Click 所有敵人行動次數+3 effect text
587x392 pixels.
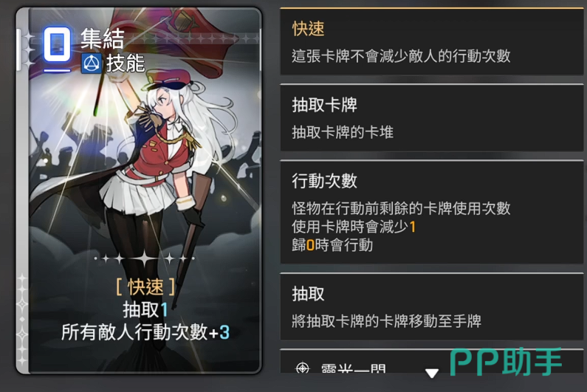tap(145, 332)
